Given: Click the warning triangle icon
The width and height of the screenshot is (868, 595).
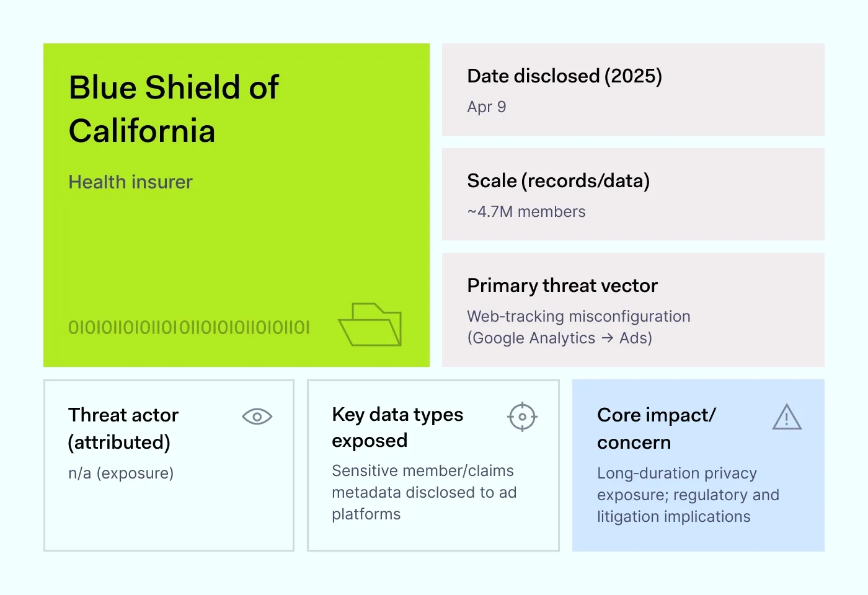Looking at the screenshot, I should 787,417.
